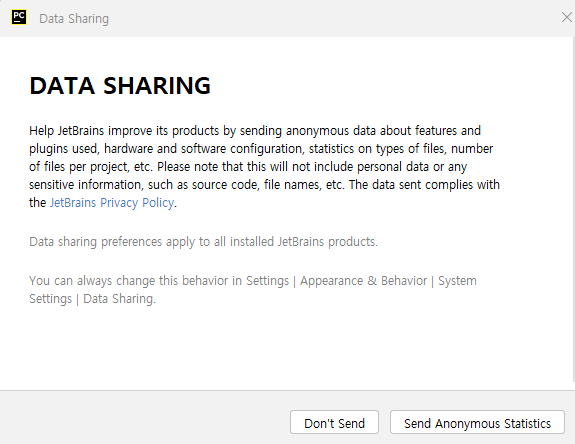Click the Don't Send button
The image size is (575, 444).
[334, 423]
